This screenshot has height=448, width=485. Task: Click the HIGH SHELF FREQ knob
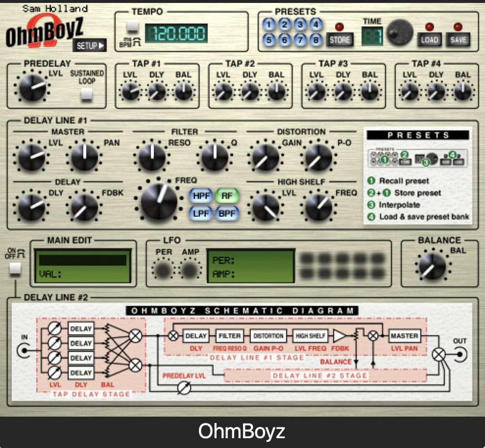[x=318, y=207]
